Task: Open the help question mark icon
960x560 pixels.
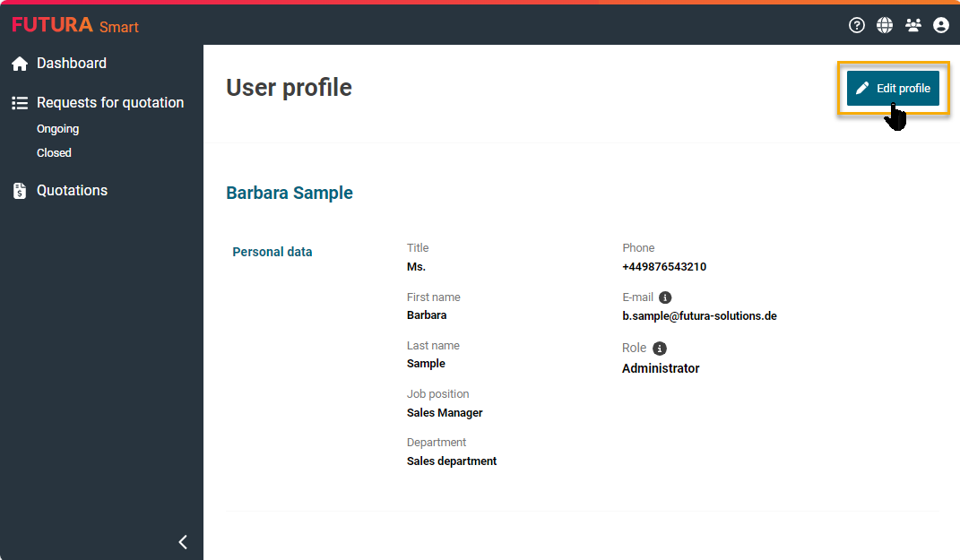Action: 857,25
